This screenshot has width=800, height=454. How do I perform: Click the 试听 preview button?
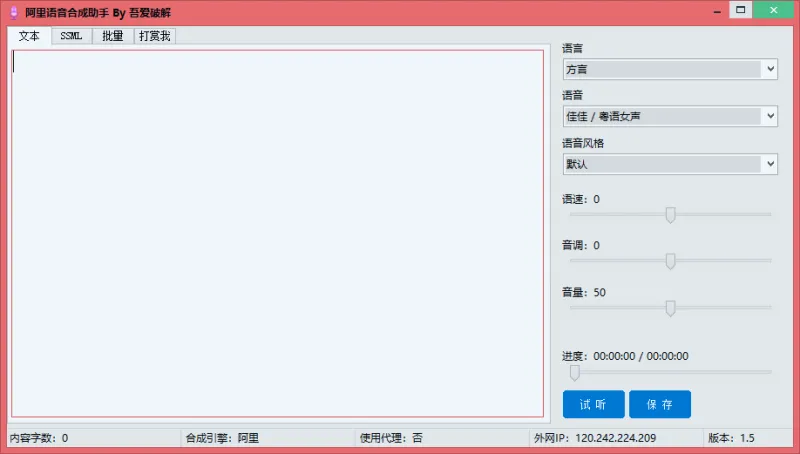(593, 404)
